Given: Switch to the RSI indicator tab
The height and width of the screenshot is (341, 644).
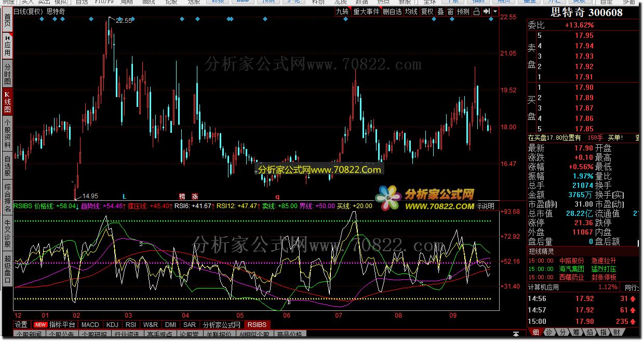Looking at the screenshot, I should (131, 325).
